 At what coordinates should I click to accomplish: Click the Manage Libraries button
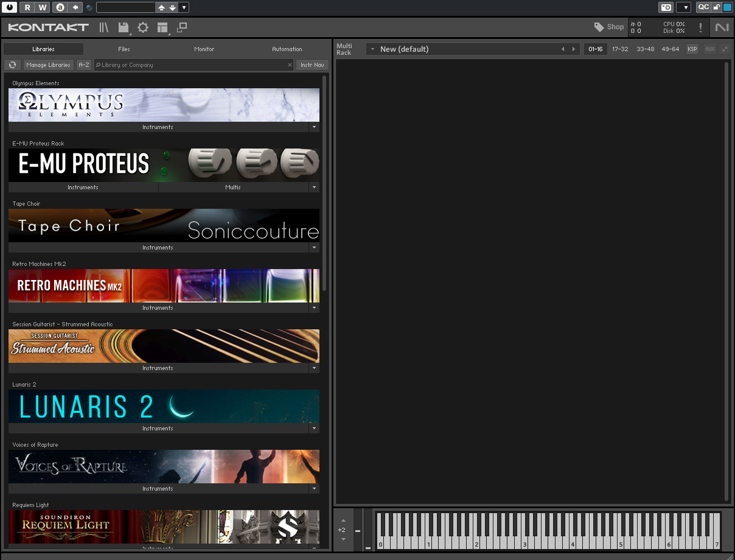point(49,65)
